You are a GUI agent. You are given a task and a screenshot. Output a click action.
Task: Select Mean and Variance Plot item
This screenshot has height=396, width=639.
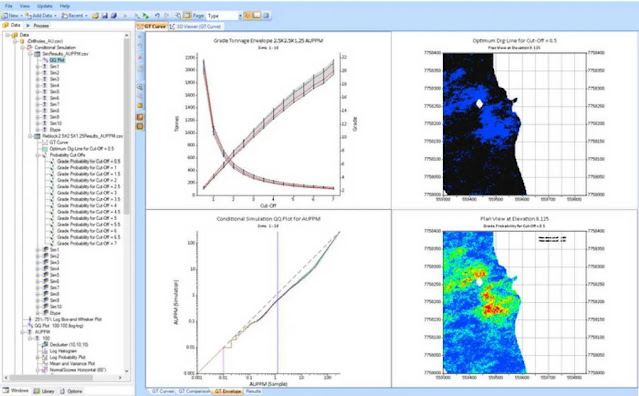[x=72, y=363]
